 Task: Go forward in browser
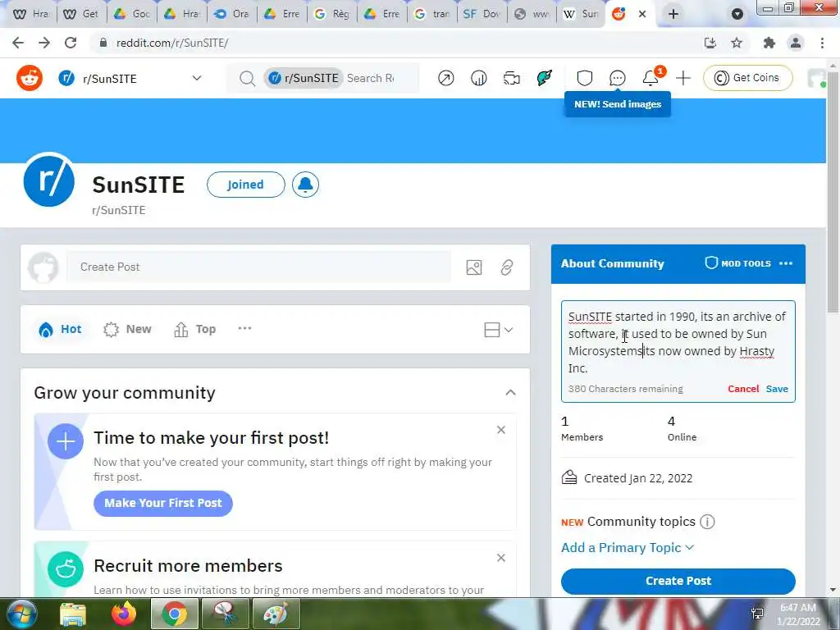click(x=44, y=43)
